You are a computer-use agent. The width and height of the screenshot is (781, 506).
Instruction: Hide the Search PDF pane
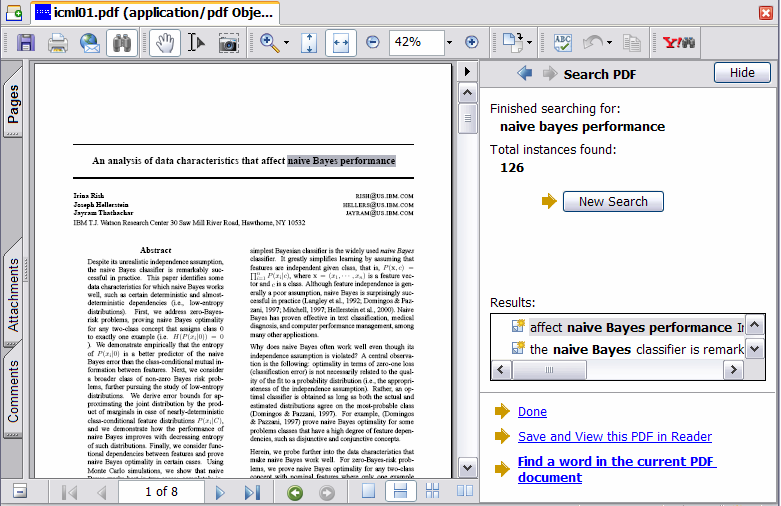[x=742, y=73]
